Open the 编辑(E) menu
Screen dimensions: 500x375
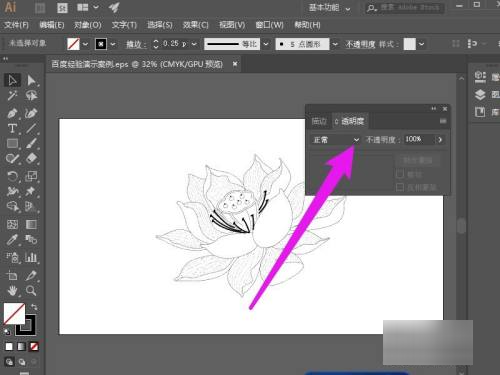(52, 25)
